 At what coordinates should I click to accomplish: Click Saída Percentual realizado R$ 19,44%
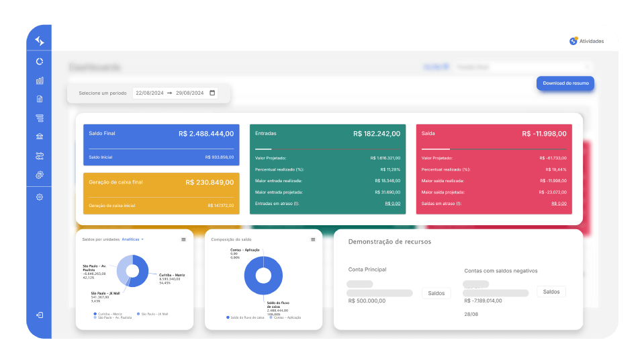pyautogui.click(x=556, y=169)
